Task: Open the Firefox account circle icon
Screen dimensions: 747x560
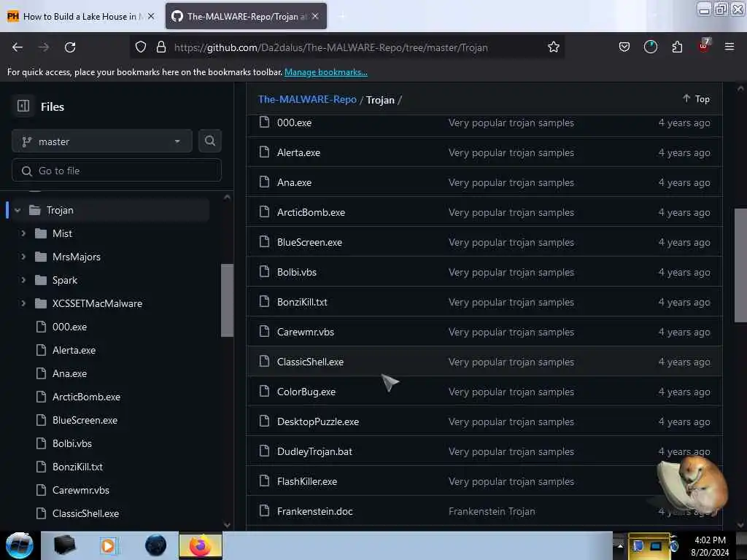Action: 650,47
